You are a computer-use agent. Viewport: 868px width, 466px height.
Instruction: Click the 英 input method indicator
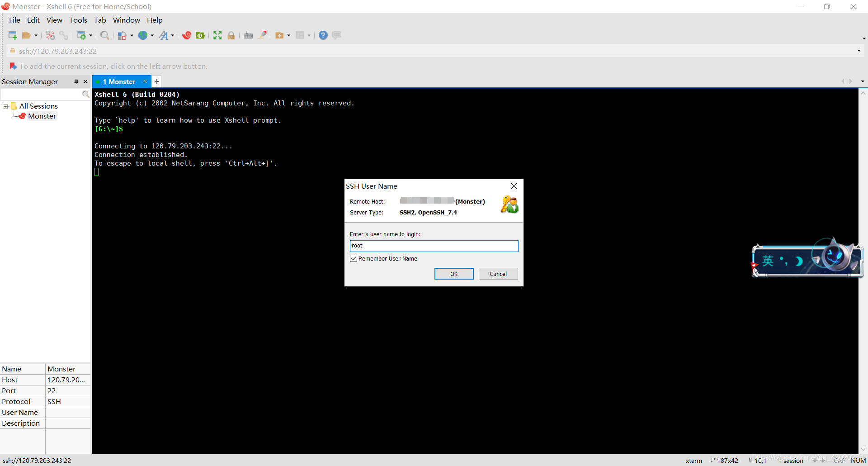point(768,261)
